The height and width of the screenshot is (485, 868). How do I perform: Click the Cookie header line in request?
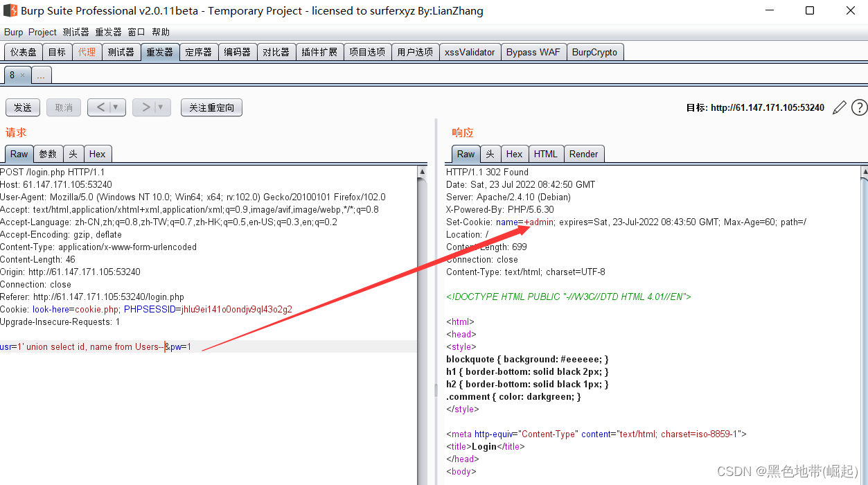click(x=146, y=309)
